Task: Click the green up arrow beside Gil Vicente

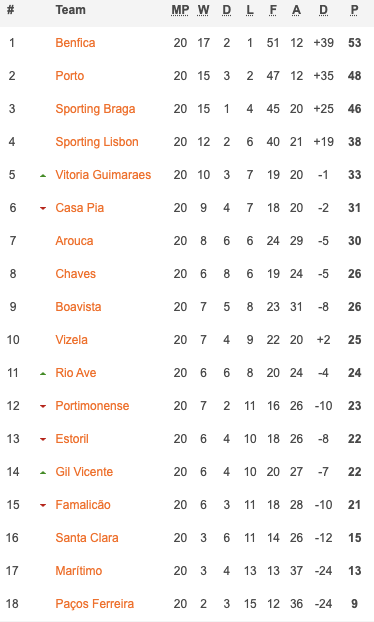Action: (43, 472)
